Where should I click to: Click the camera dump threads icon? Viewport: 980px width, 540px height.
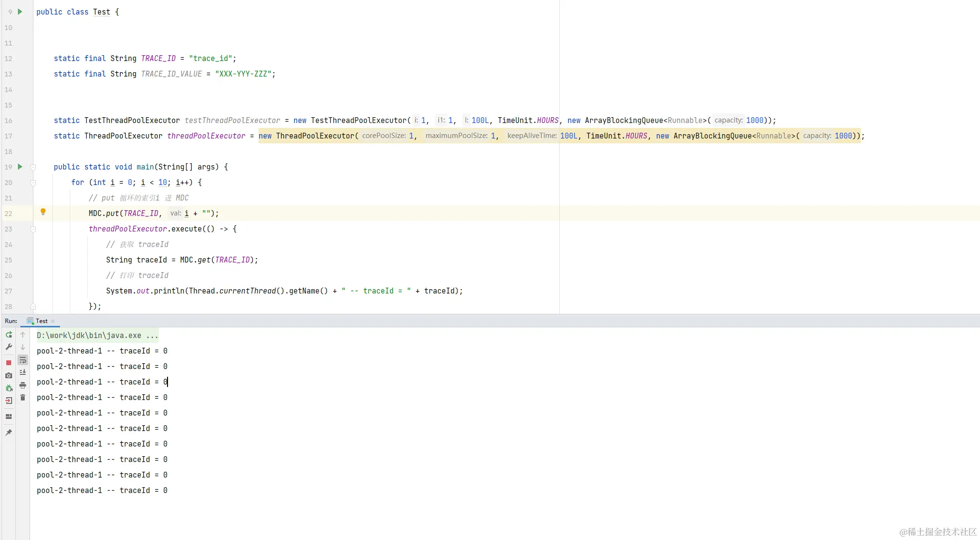9,375
